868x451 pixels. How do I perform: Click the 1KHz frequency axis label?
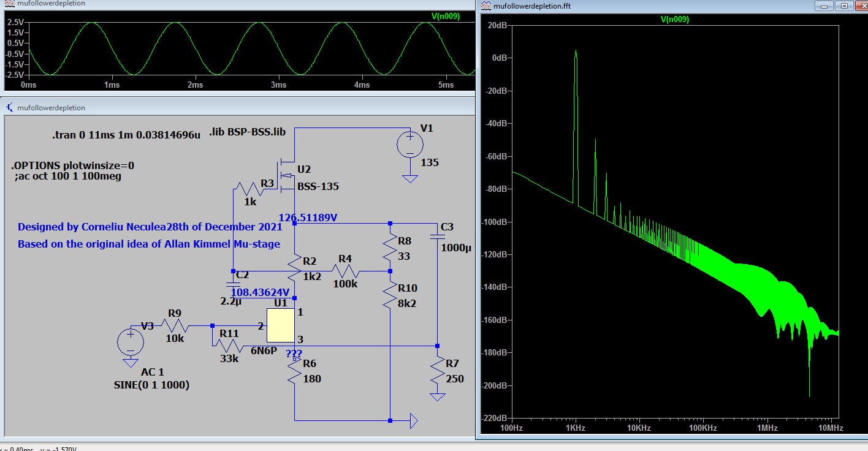[576, 428]
